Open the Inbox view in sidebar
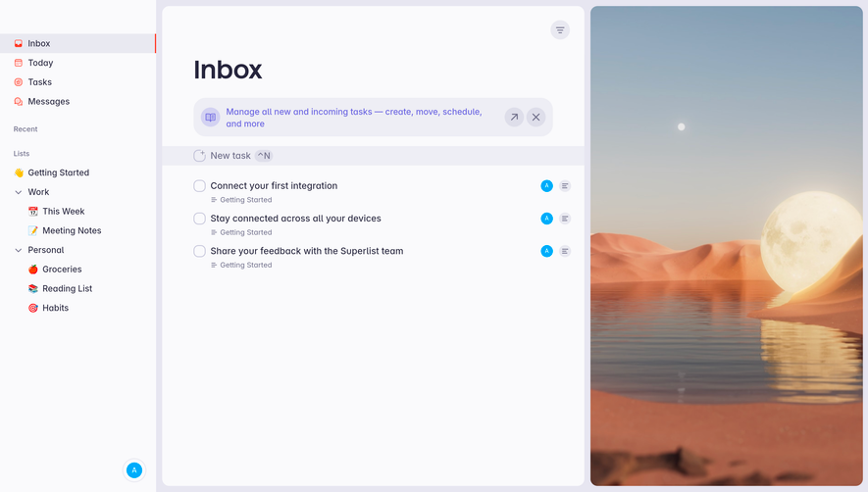Viewport: 868px width, 492px height. tap(77, 43)
